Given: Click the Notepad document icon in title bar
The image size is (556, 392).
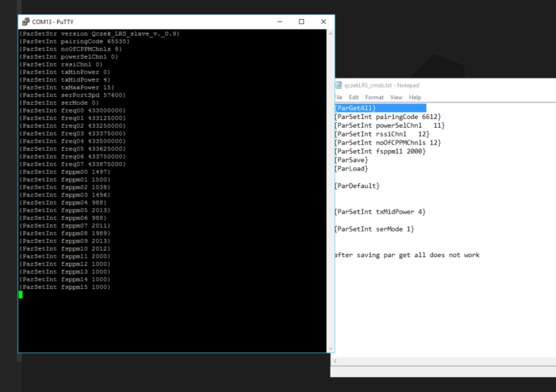Looking at the screenshot, I should 338,85.
